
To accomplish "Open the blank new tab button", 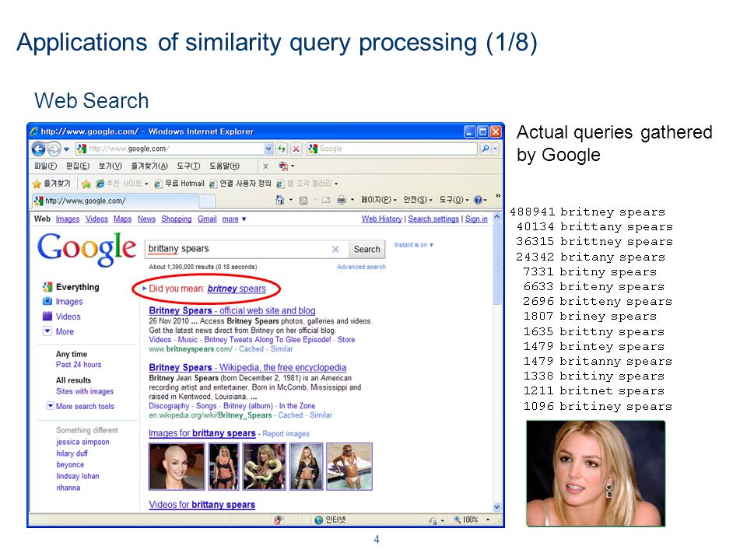I will (207, 201).
